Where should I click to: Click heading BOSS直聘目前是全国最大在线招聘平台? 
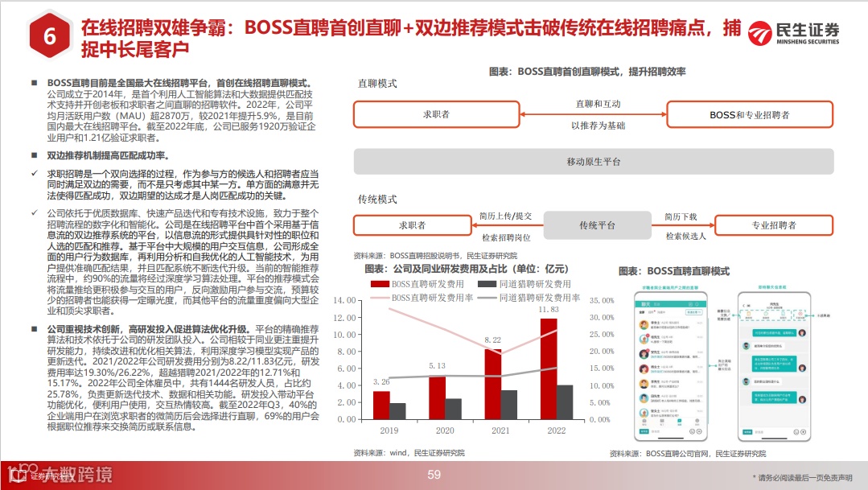[130, 83]
